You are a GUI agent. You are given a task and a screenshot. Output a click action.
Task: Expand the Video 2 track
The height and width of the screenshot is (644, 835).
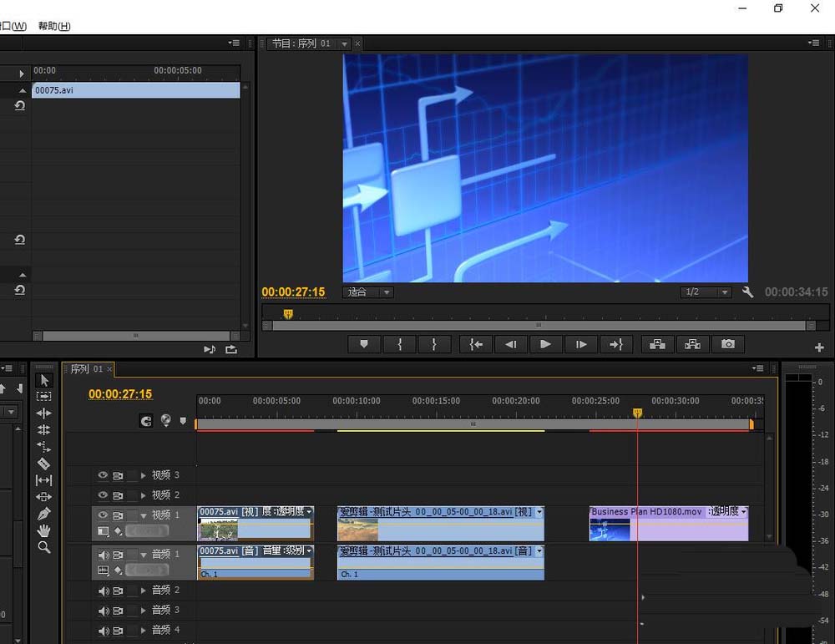(144, 494)
